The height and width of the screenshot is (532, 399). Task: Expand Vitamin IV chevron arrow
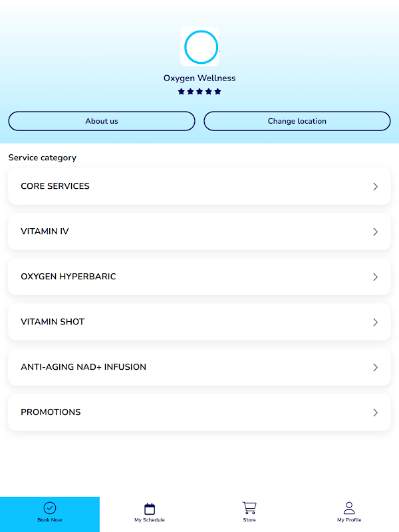tap(375, 232)
